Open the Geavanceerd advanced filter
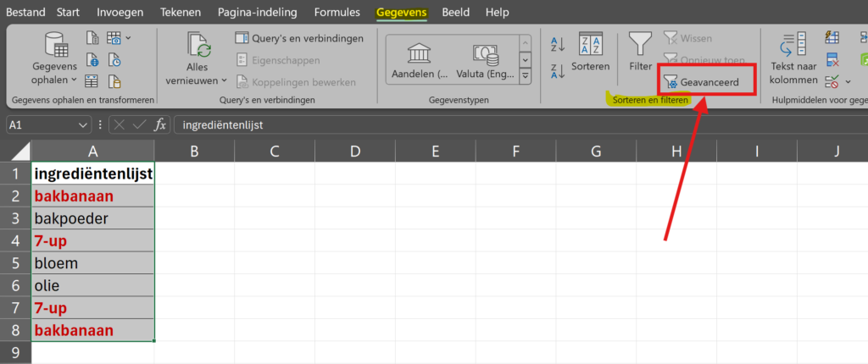The height and width of the screenshot is (364, 868). pyautogui.click(x=706, y=81)
